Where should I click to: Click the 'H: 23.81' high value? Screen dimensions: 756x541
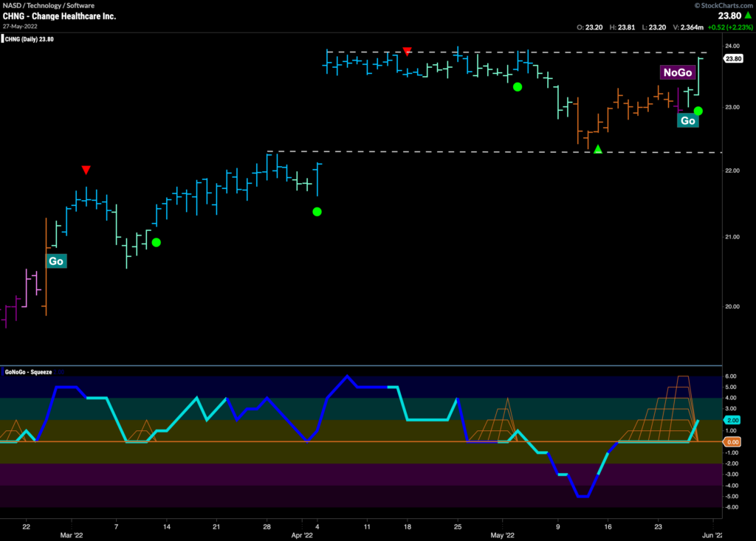(x=622, y=27)
